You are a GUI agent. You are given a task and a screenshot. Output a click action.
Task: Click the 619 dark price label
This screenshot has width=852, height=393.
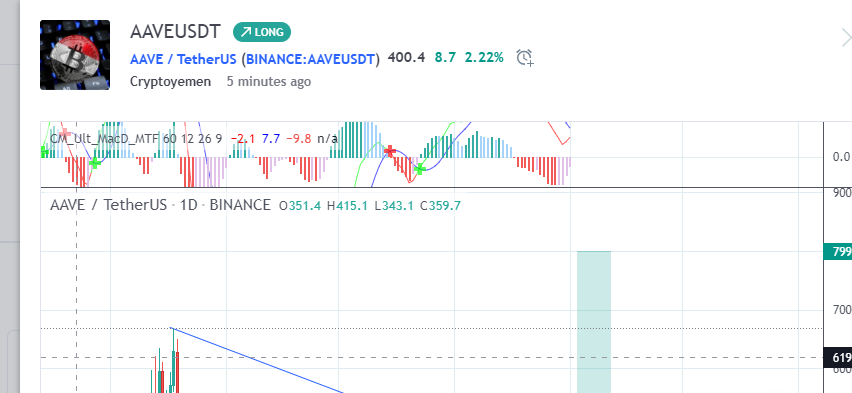click(838, 357)
